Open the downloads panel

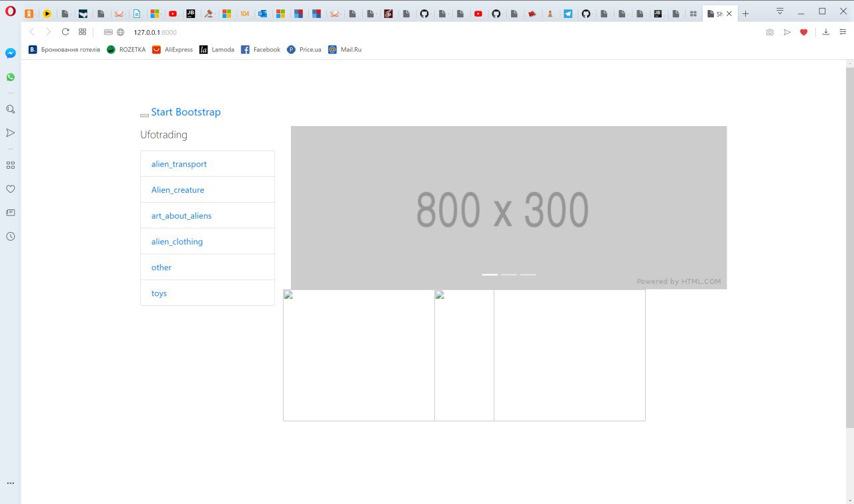[826, 32]
